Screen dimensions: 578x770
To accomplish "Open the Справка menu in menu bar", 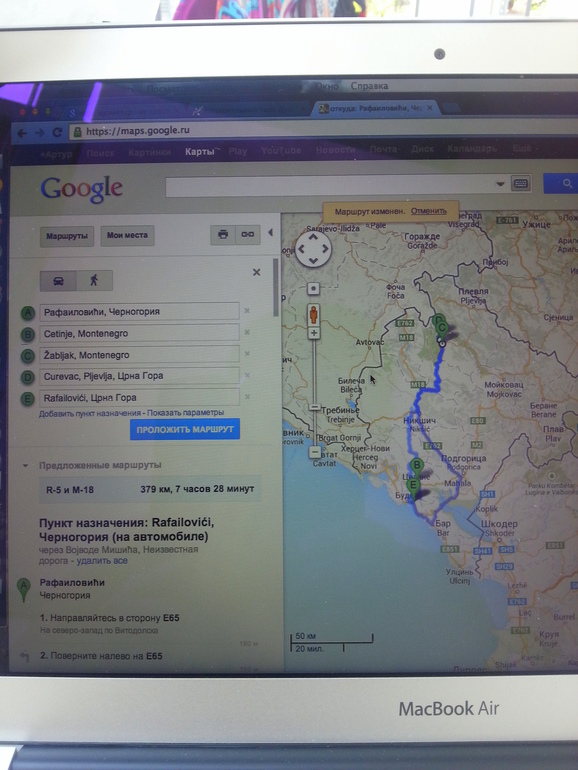I will (x=369, y=86).
